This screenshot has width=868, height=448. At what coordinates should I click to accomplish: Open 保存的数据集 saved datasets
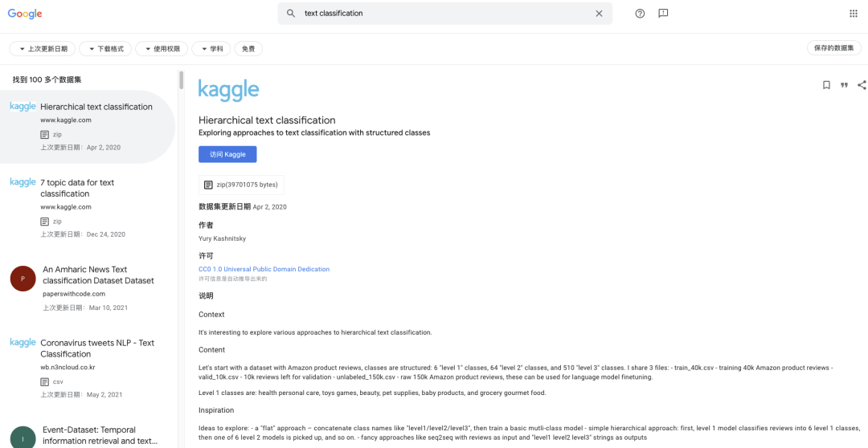point(833,48)
